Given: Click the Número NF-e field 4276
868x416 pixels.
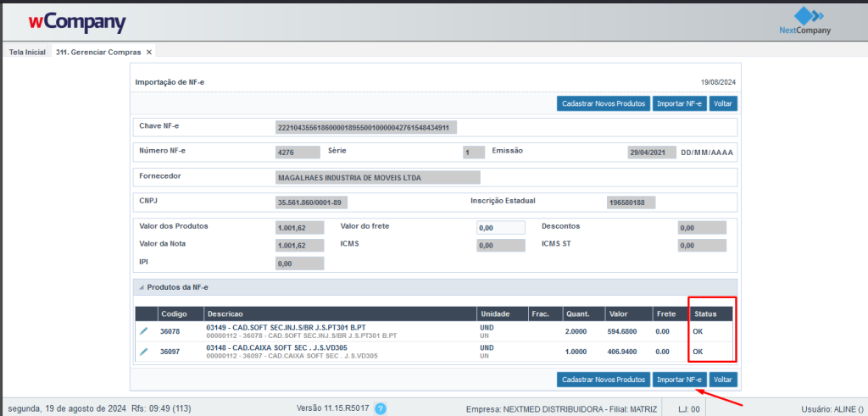Looking at the screenshot, I should click(x=298, y=153).
